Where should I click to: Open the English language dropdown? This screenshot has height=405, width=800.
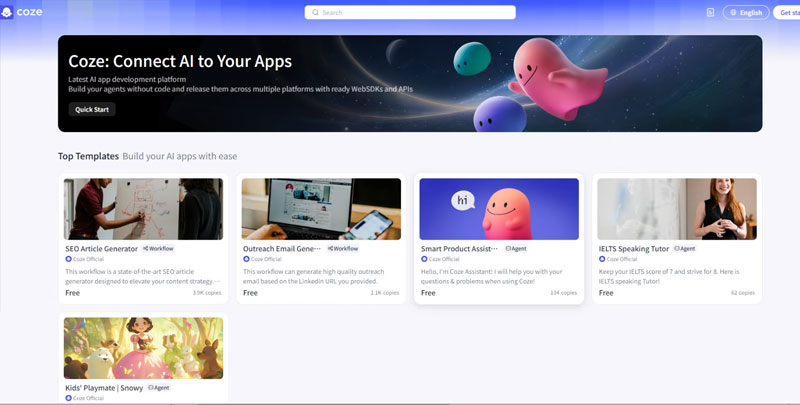click(x=746, y=13)
